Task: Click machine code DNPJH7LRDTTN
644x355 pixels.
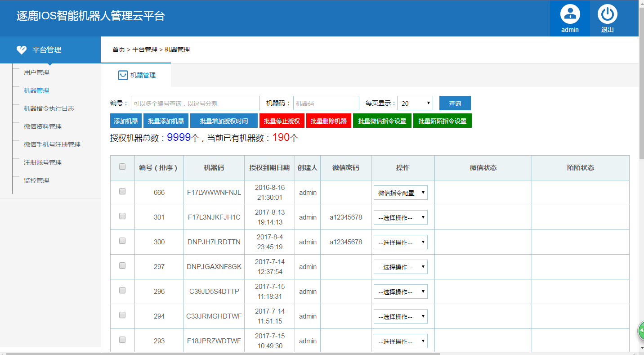Action: click(x=214, y=242)
